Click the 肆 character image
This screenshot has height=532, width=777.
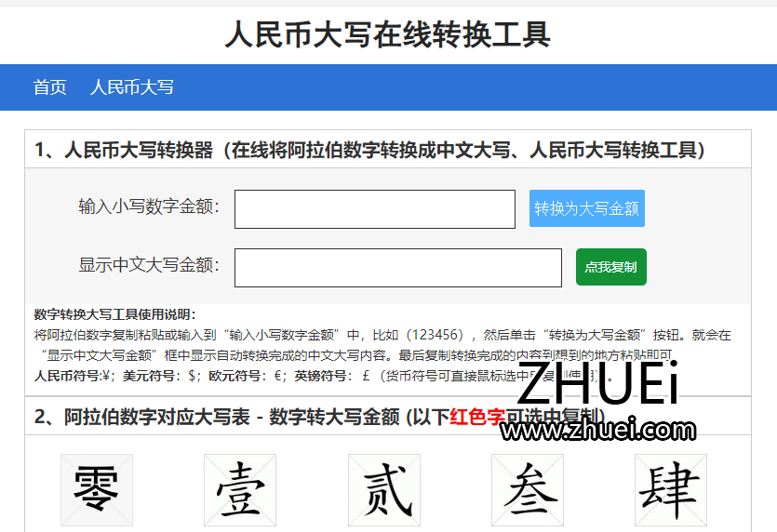(x=670, y=490)
